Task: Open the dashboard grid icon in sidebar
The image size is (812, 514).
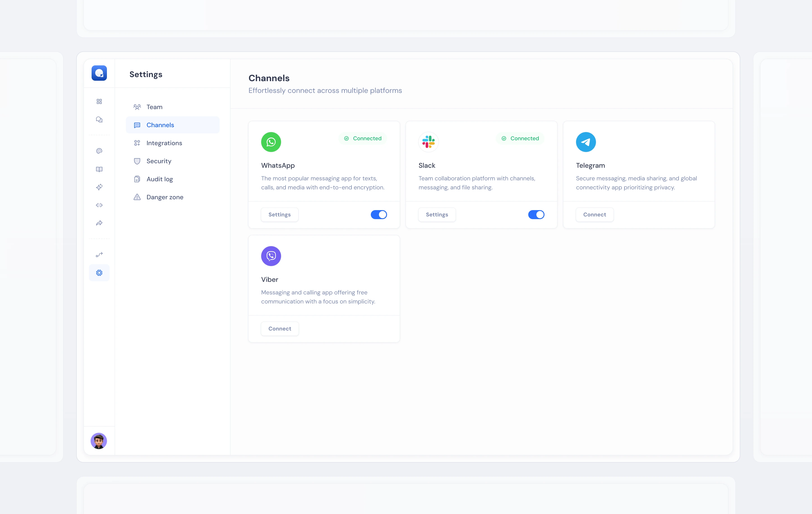Action: (x=99, y=101)
